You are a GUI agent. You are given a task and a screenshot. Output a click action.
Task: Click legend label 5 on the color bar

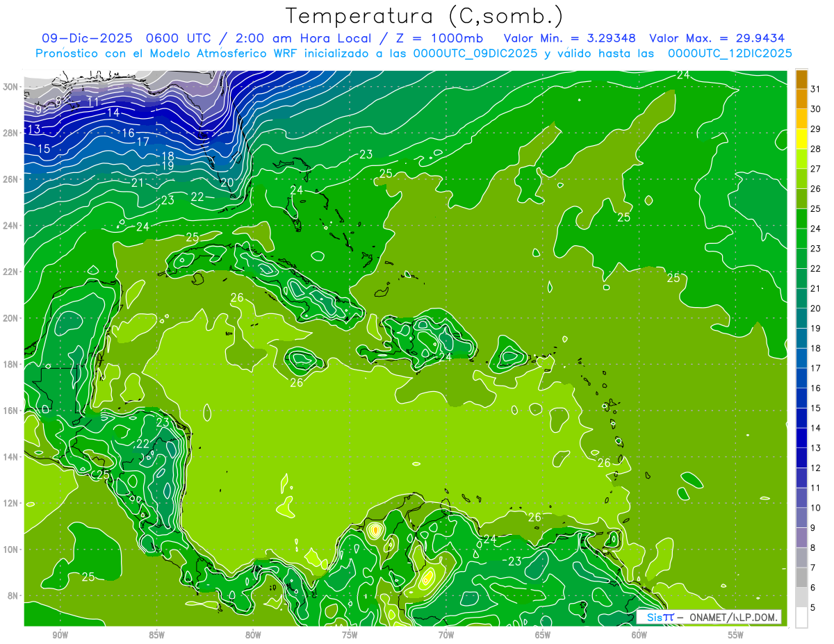pyautogui.click(x=814, y=607)
